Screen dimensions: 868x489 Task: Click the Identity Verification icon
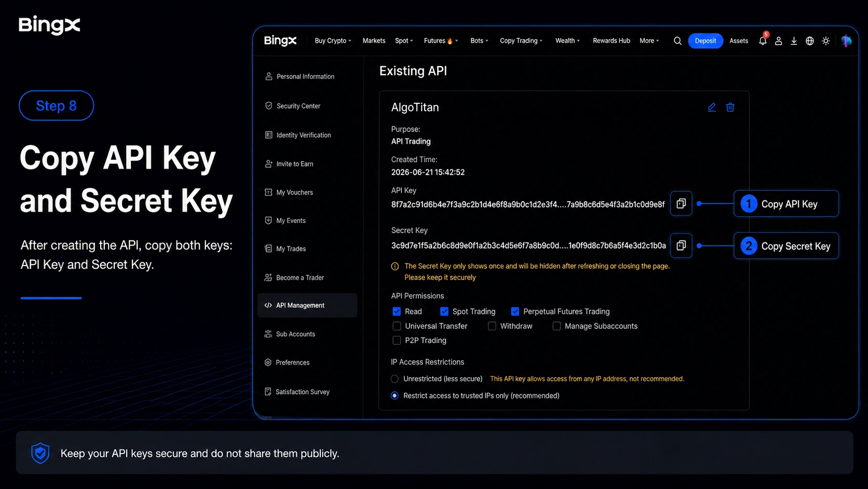click(269, 135)
